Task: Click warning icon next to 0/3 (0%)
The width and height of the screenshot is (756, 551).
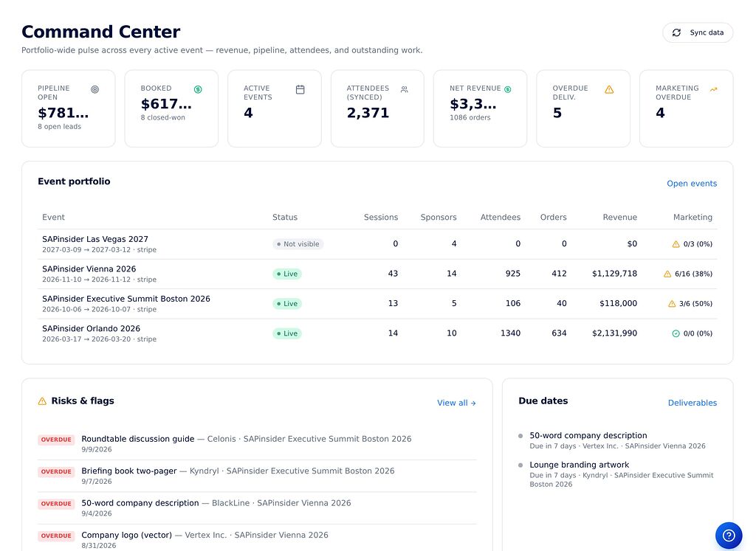Action: pyautogui.click(x=676, y=244)
